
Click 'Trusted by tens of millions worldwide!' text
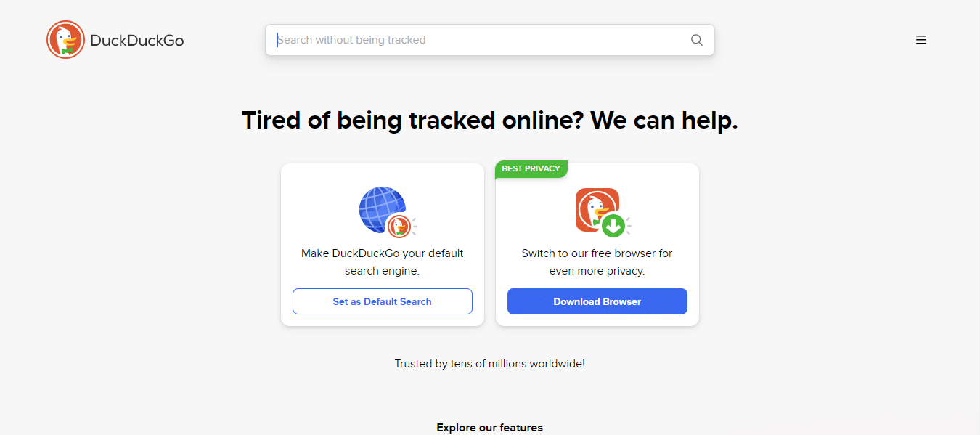(489, 363)
